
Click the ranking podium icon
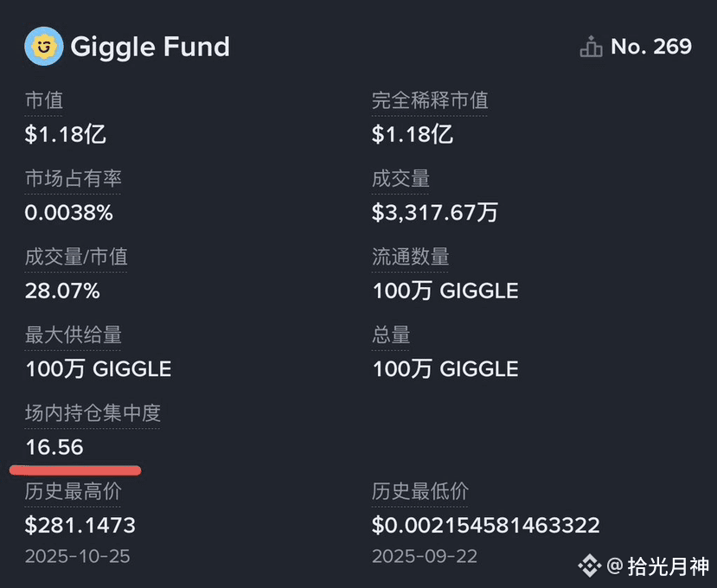tap(591, 46)
